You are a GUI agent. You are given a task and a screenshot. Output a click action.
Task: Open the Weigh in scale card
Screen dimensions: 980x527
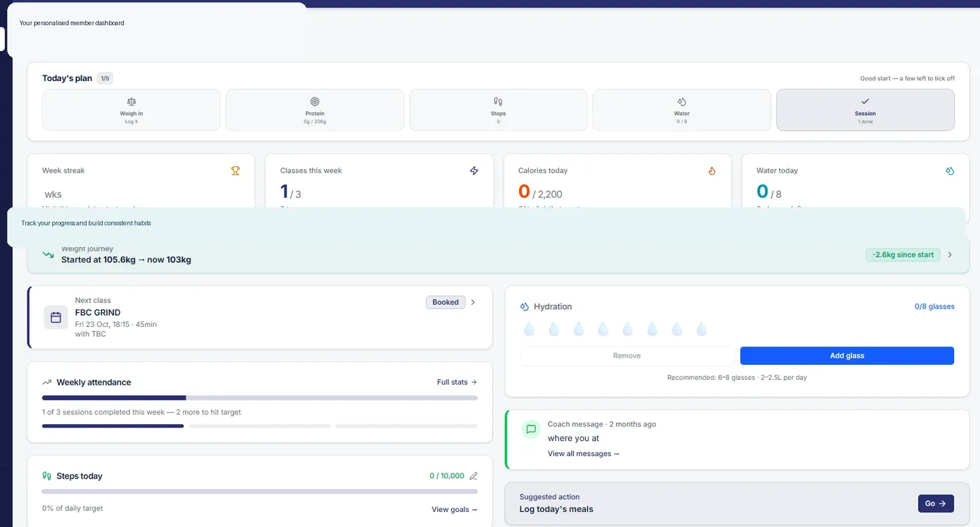pyautogui.click(x=131, y=110)
